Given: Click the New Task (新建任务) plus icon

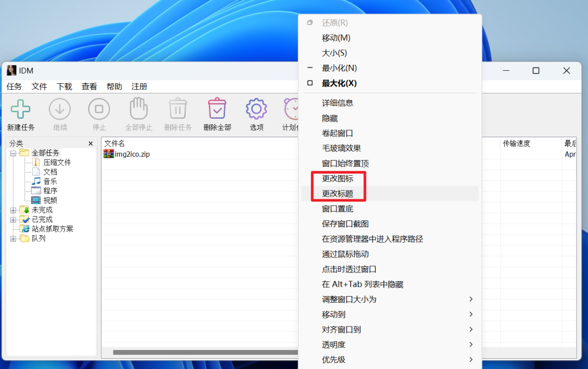Looking at the screenshot, I should pyautogui.click(x=21, y=109).
